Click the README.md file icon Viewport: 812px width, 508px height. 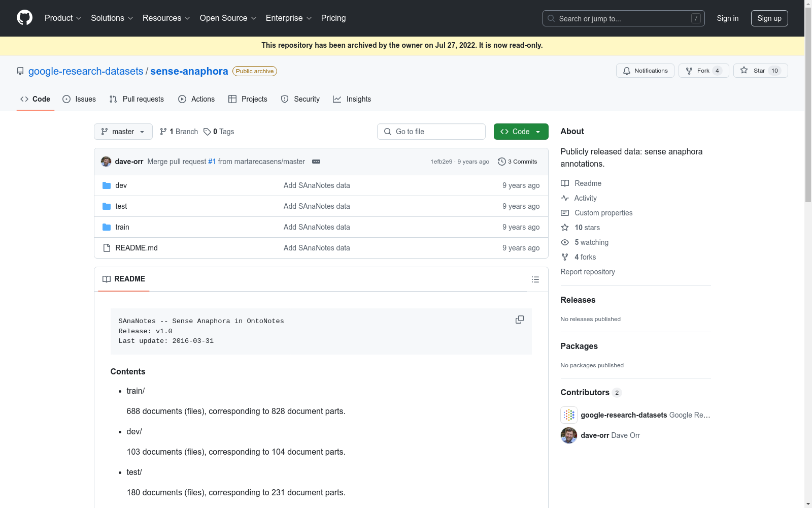coord(107,248)
